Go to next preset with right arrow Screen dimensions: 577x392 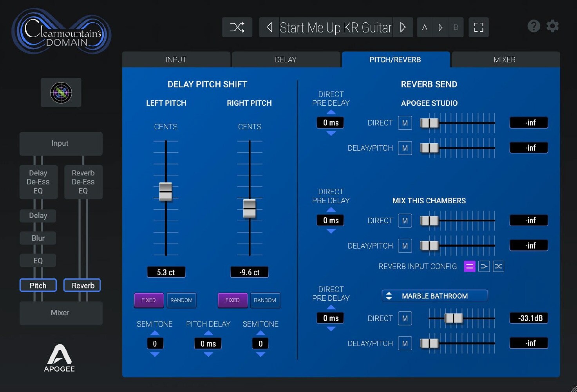click(403, 27)
